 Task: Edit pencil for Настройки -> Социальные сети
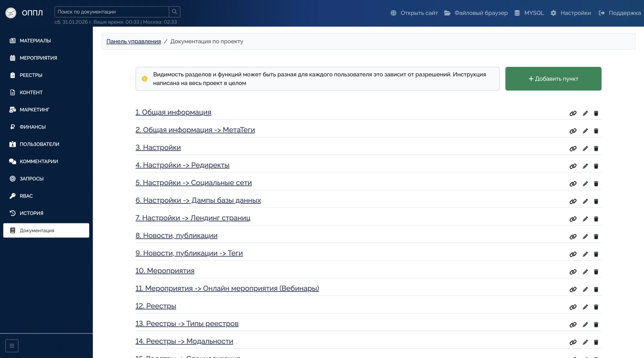point(585,184)
